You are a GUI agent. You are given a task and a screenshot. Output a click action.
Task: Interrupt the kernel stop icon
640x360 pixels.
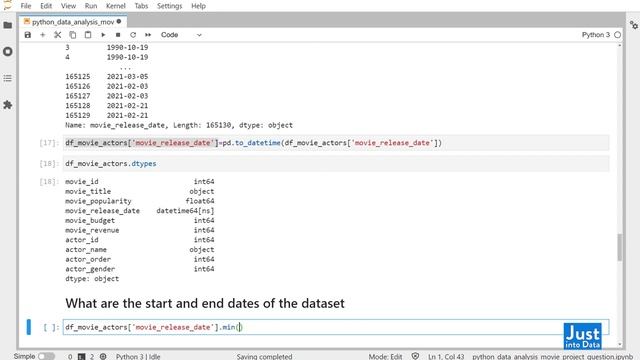(118, 35)
